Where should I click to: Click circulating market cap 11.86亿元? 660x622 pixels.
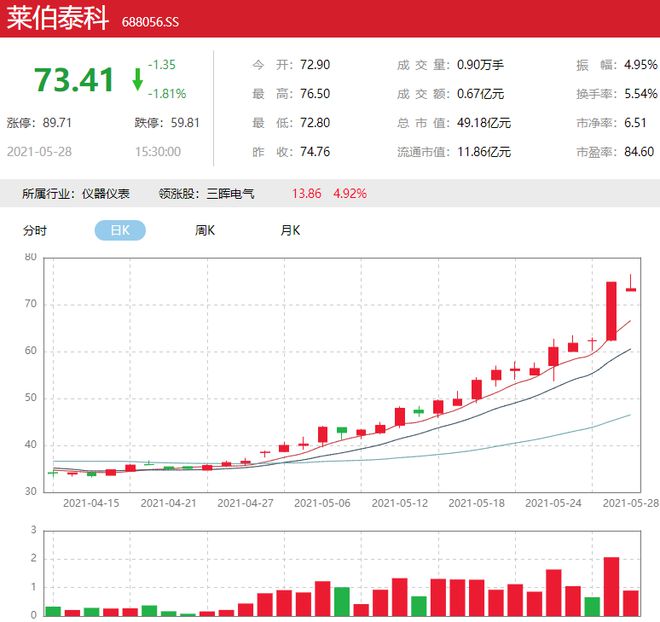(484, 152)
